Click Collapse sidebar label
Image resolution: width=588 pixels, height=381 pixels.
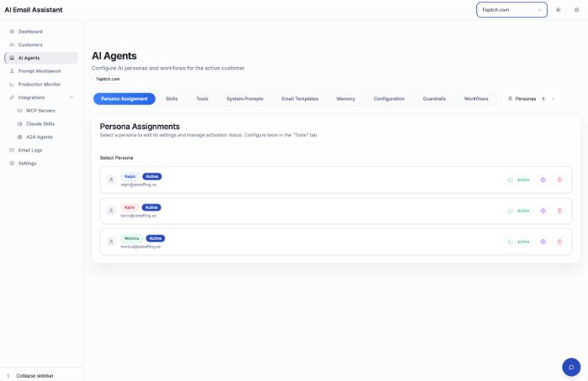[35, 375]
